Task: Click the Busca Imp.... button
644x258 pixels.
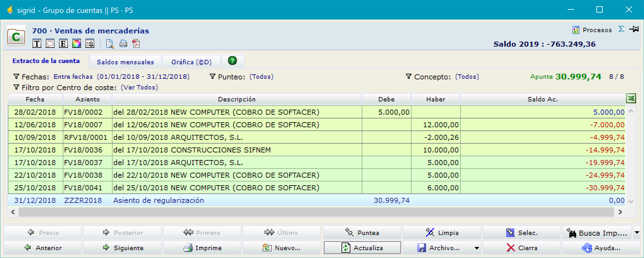Action: tap(597, 233)
